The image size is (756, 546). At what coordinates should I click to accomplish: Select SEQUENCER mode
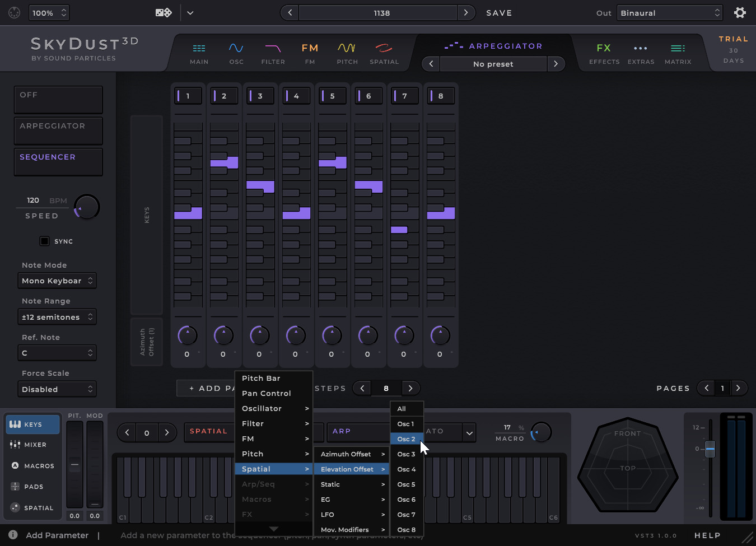tap(58, 162)
